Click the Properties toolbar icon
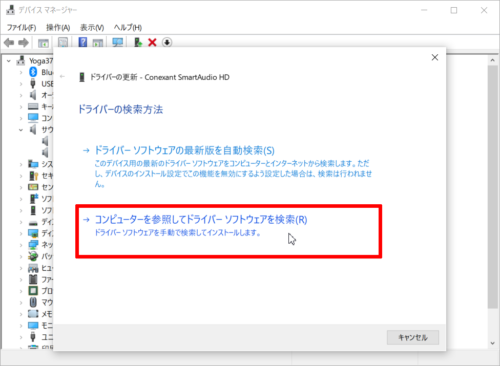The image size is (500, 366). click(63, 43)
